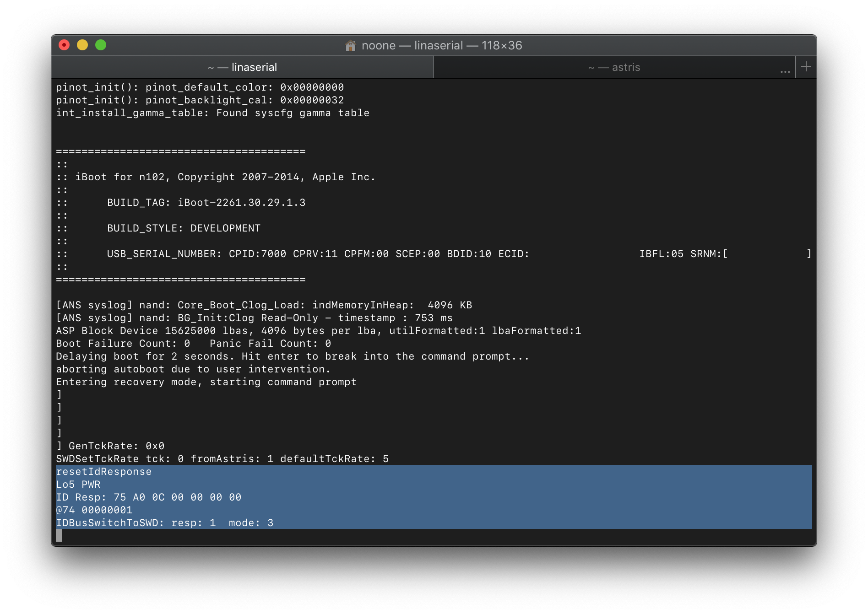Click the 'IBFL:05 SRNM:[' text

pos(684,254)
